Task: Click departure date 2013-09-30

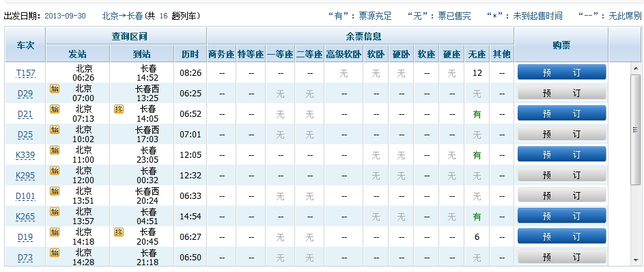Action: [66, 16]
